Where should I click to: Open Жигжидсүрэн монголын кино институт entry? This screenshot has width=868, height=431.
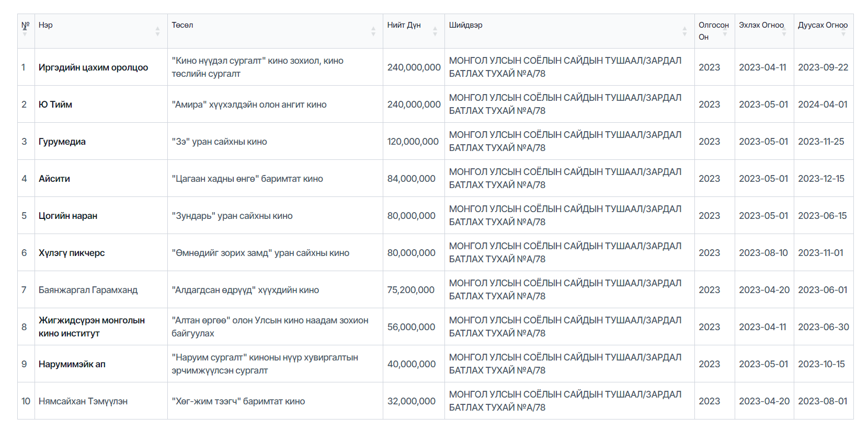92,327
